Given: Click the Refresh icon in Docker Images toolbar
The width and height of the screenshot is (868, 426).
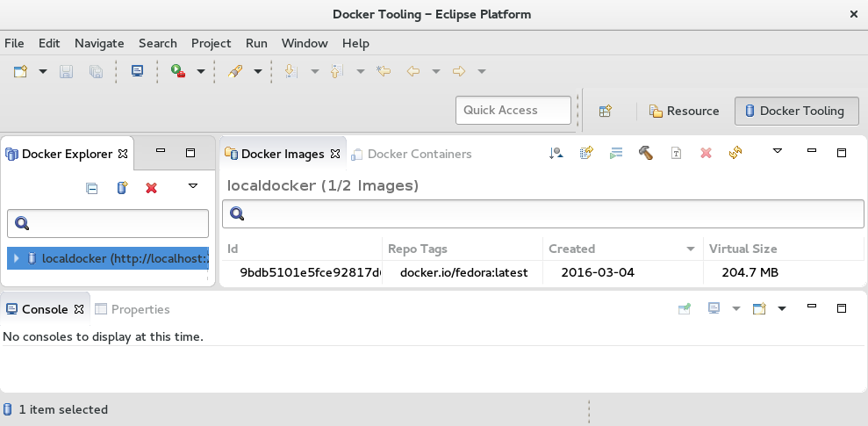Looking at the screenshot, I should pyautogui.click(x=735, y=153).
